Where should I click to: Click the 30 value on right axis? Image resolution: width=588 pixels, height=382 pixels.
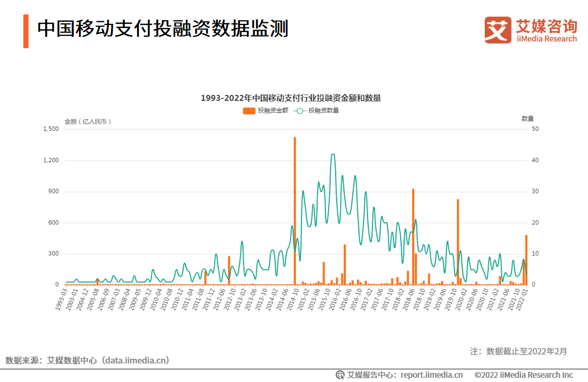click(x=535, y=191)
